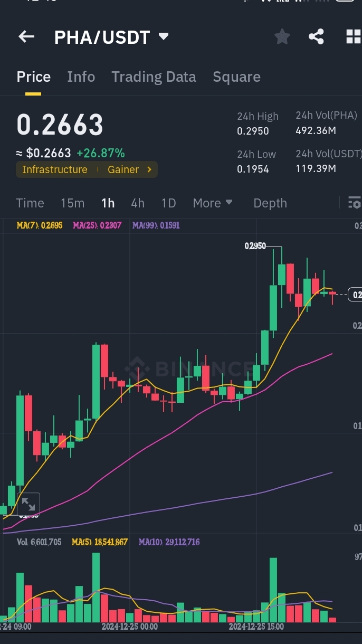Open chart settings icon beside Depth
The image size is (362, 644).
click(x=355, y=203)
